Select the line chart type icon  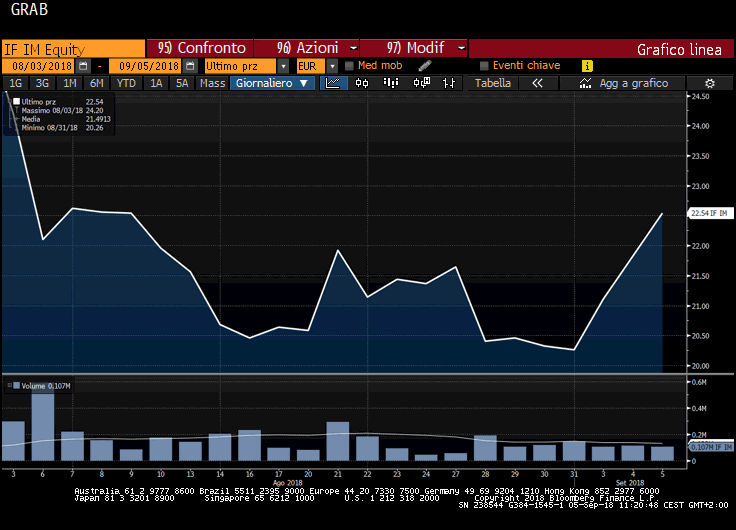(334, 83)
